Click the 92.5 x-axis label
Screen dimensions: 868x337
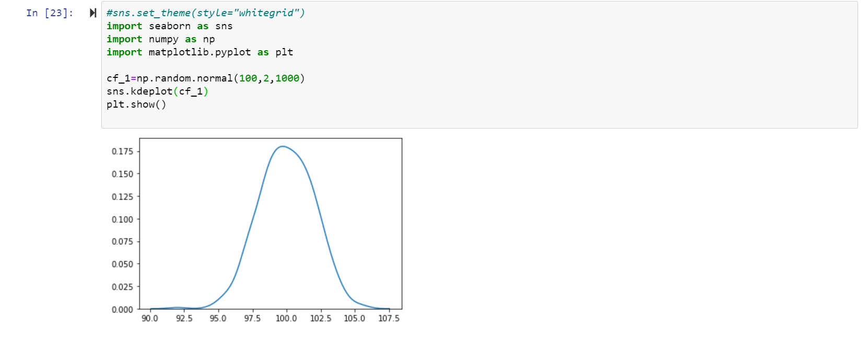point(184,318)
